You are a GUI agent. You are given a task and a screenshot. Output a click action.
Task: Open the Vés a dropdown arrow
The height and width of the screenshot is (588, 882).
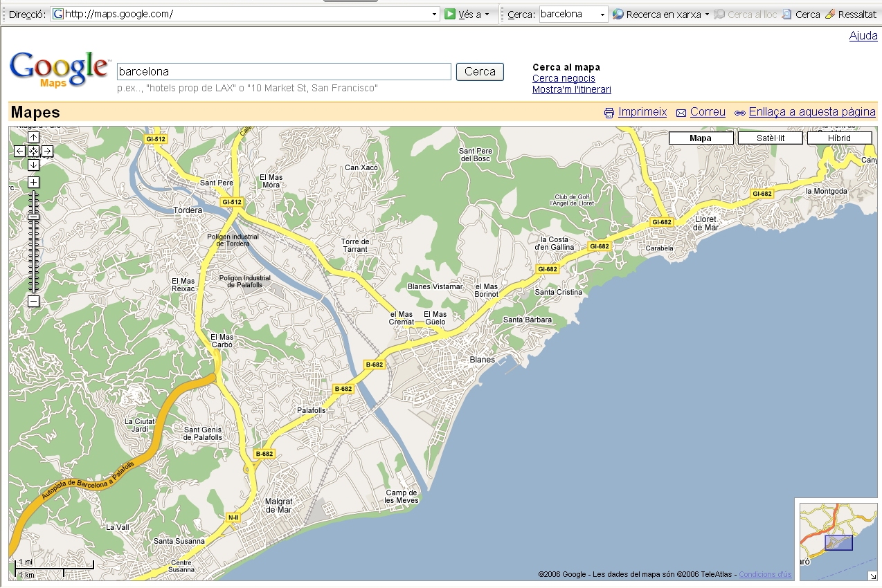pos(487,15)
